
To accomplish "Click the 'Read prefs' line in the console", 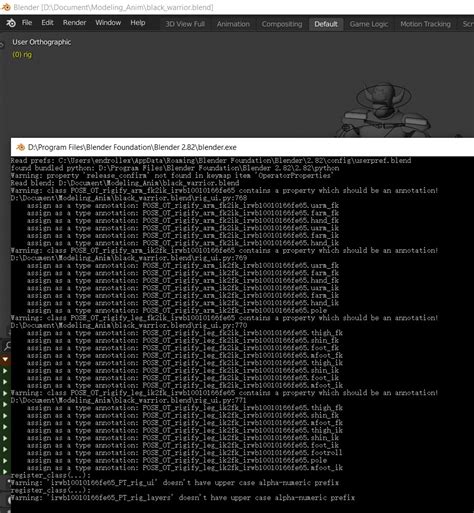I will click(x=211, y=160).
